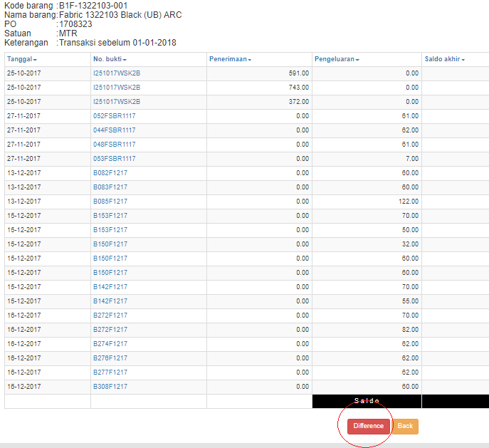489x448 pixels.
Task: Click PO number 1708323
Action: [75, 24]
